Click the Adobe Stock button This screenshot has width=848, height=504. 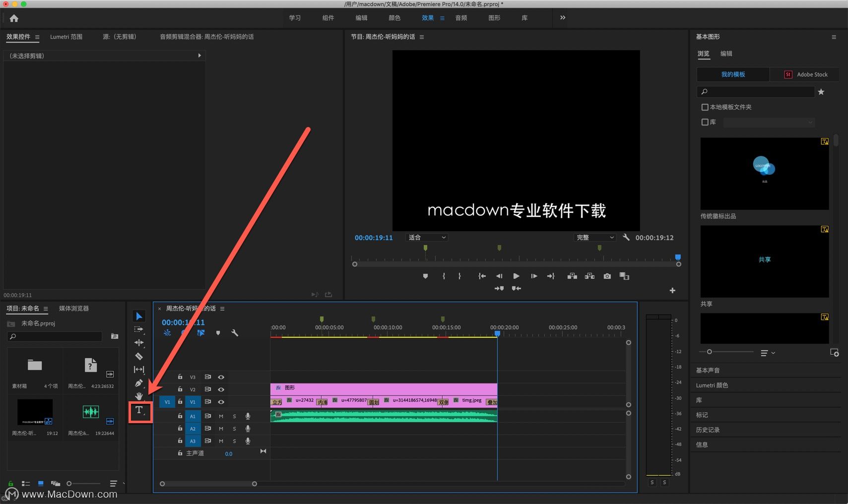coord(805,74)
